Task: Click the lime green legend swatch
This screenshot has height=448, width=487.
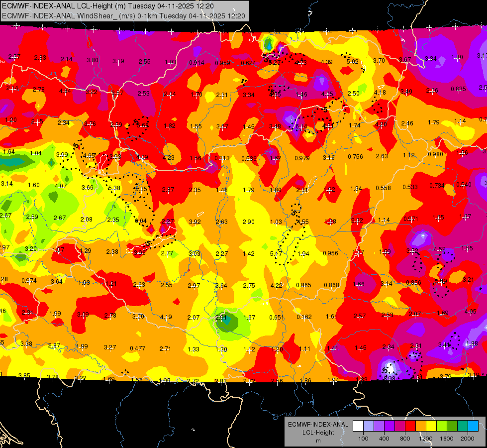Action: (x=442, y=426)
